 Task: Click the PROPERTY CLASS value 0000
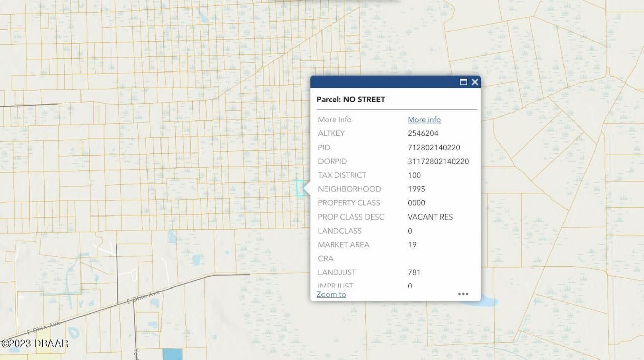coord(416,203)
